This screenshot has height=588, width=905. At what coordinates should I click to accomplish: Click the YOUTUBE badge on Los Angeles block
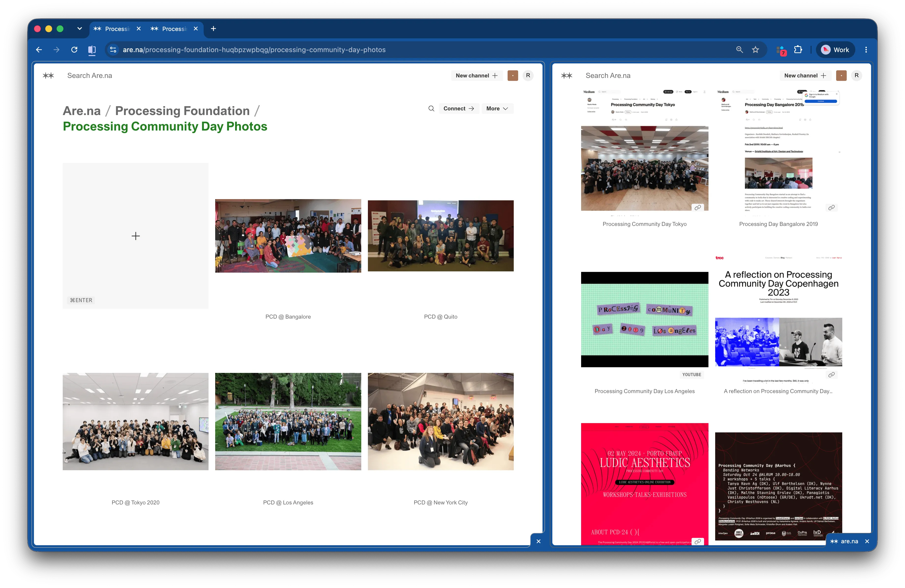[692, 375]
